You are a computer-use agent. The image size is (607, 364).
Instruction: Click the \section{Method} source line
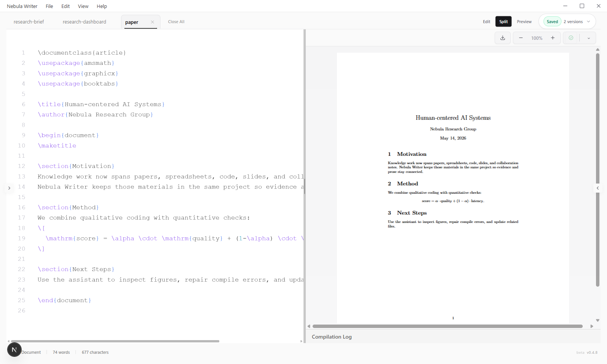pyautogui.click(x=68, y=207)
